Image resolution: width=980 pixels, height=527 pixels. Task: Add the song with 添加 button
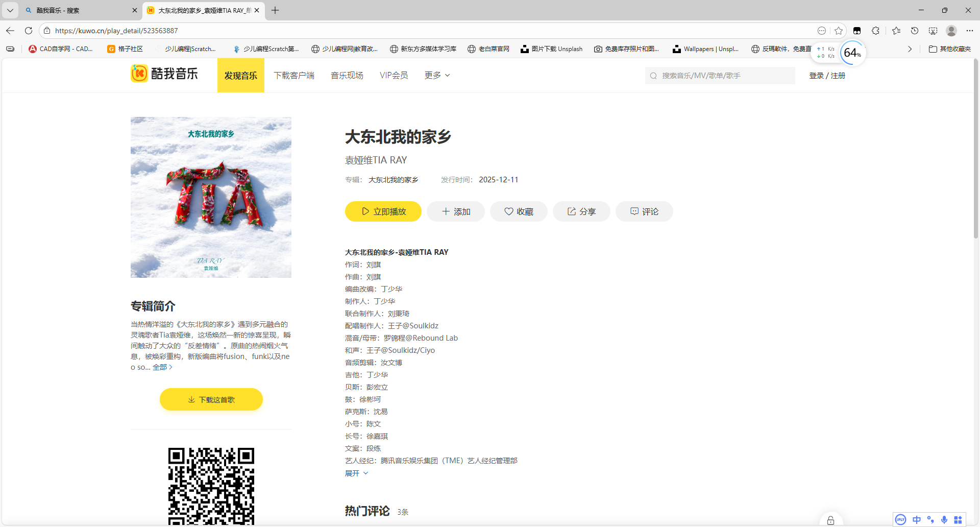click(x=456, y=211)
